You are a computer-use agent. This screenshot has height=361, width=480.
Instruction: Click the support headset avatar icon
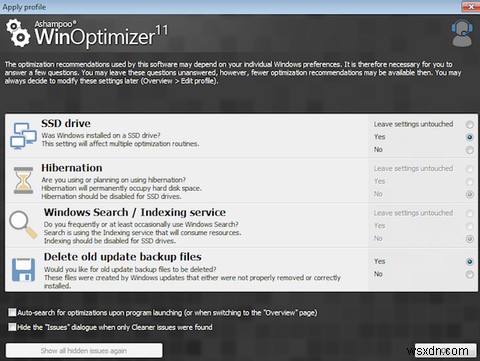(x=462, y=33)
